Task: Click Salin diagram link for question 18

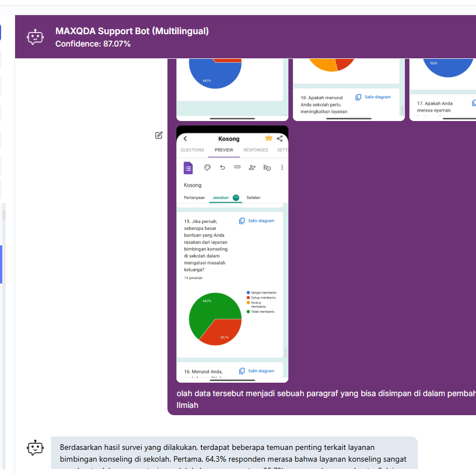Action: pyautogui.click(x=377, y=97)
